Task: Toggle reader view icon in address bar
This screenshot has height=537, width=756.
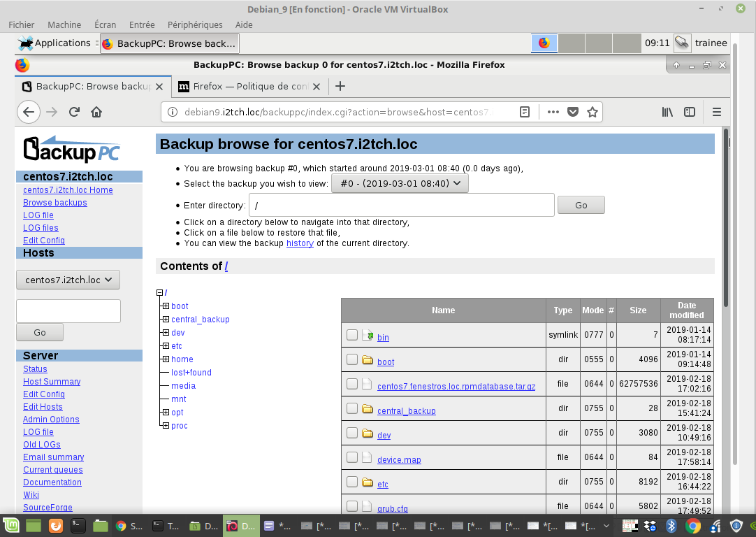Action: point(525,112)
